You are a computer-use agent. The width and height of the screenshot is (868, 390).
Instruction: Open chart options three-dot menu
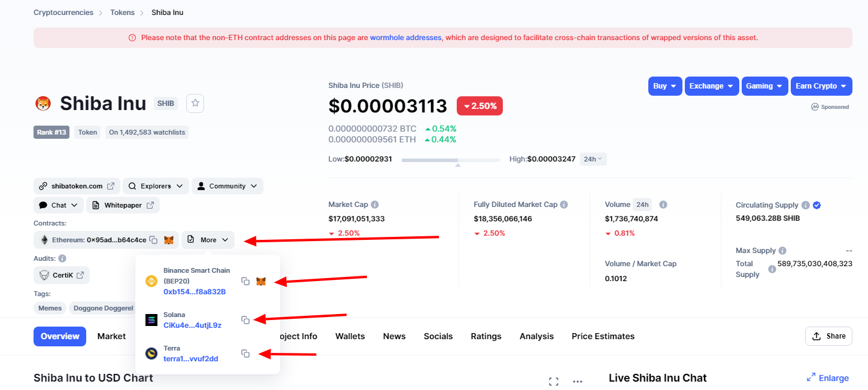(x=578, y=382)
